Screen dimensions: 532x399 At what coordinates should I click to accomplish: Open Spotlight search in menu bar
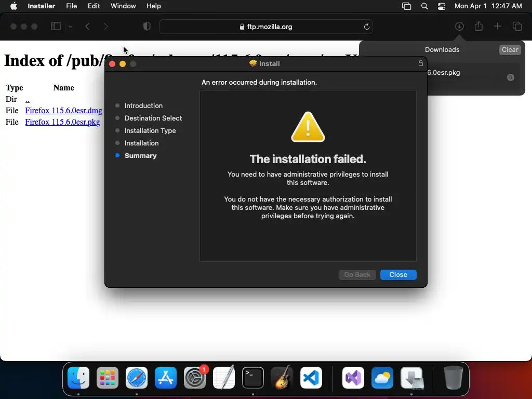424,6
